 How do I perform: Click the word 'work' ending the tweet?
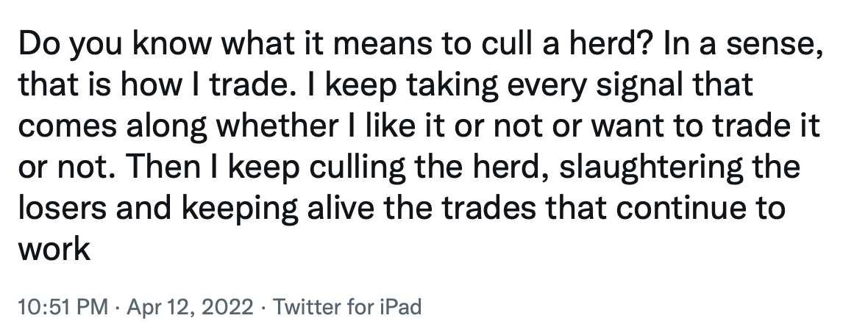point(54,249)
